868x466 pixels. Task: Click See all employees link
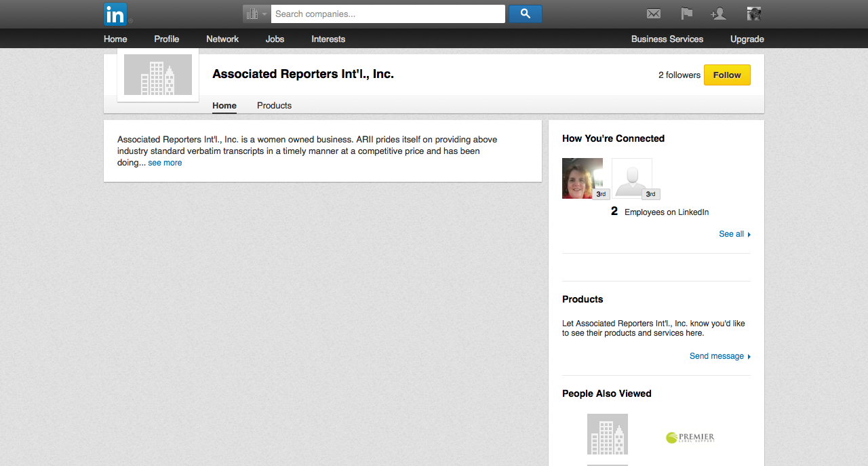(x=731, y=234)
